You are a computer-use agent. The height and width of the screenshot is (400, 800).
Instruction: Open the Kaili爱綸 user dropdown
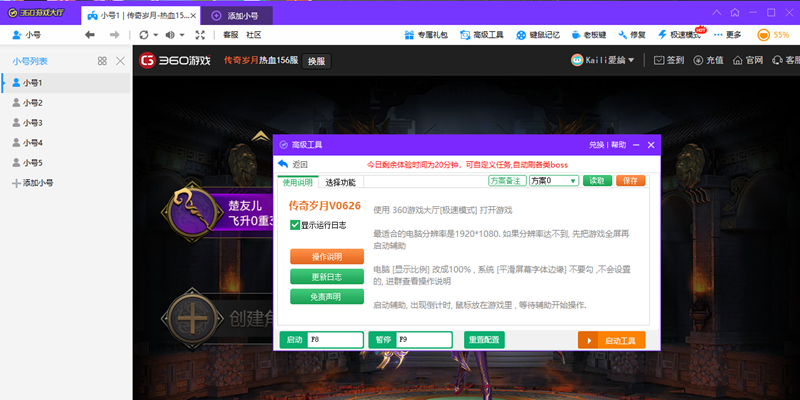coord(603,60)
